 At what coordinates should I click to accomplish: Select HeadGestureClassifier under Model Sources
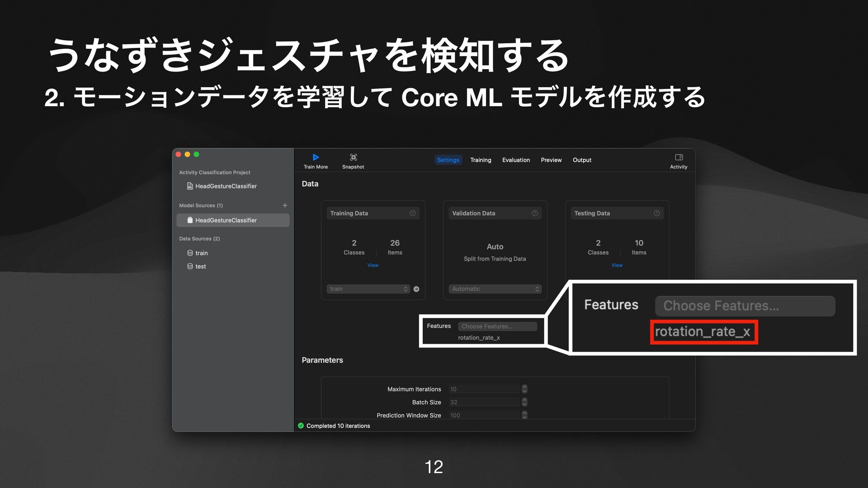pos(226,221)
